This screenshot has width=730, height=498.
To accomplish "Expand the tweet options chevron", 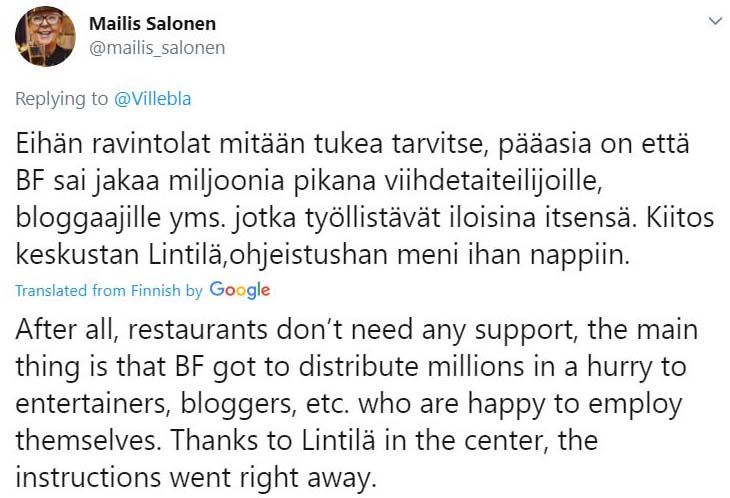I will [x=715, y=21].
